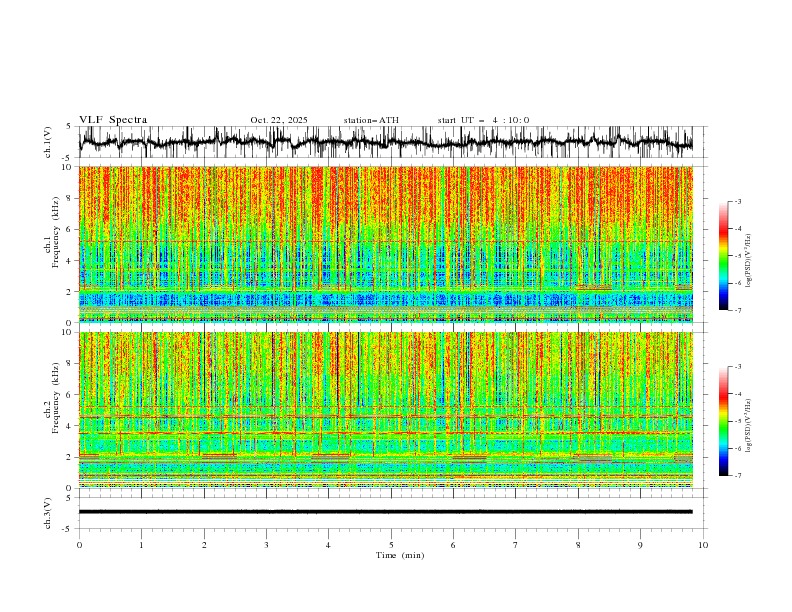Screen dimensions: 792x612
Task: Click the "10" kHz tick of ch.1 spectrogram
Action: (x=67, y=167)
